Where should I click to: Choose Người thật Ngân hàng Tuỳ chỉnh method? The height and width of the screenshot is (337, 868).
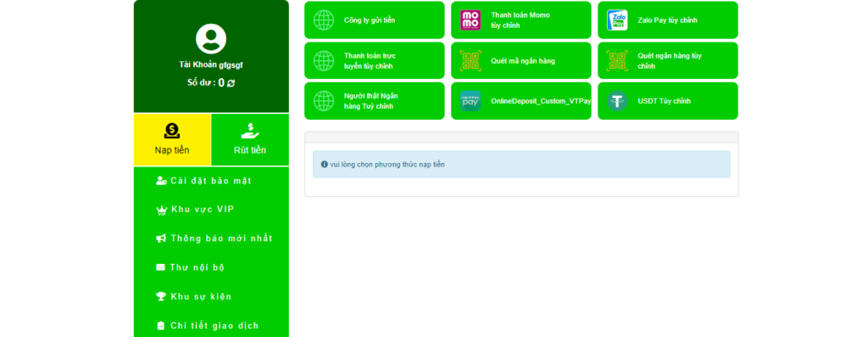click(x=374, y=101)
